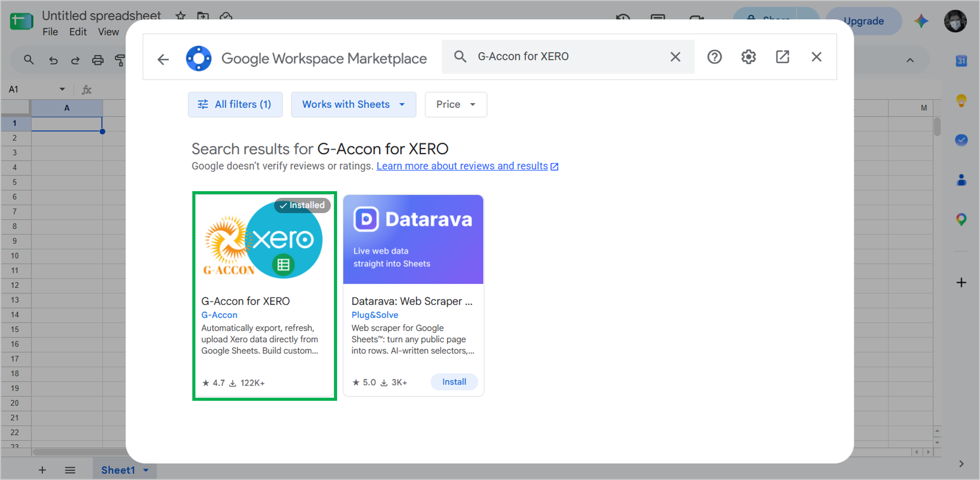The width and height of the screenshot is (980, 480).
Task: Open the Google account avatar
Action: 955,21
